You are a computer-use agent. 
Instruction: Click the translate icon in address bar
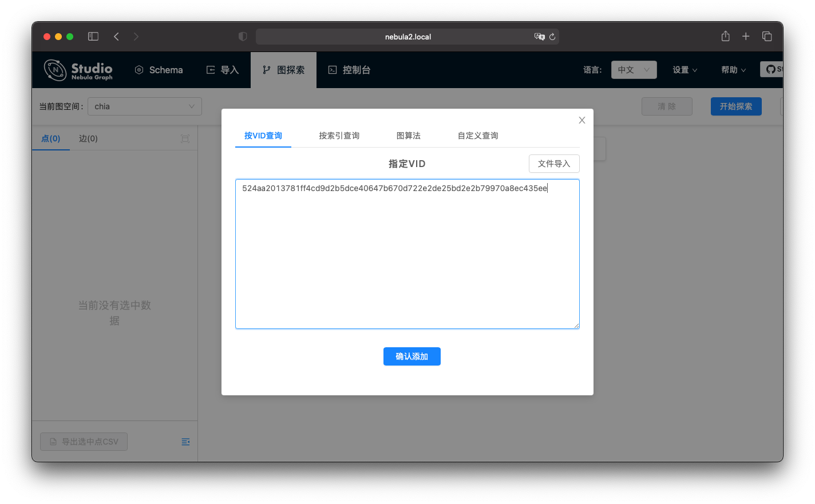point(539,37)
